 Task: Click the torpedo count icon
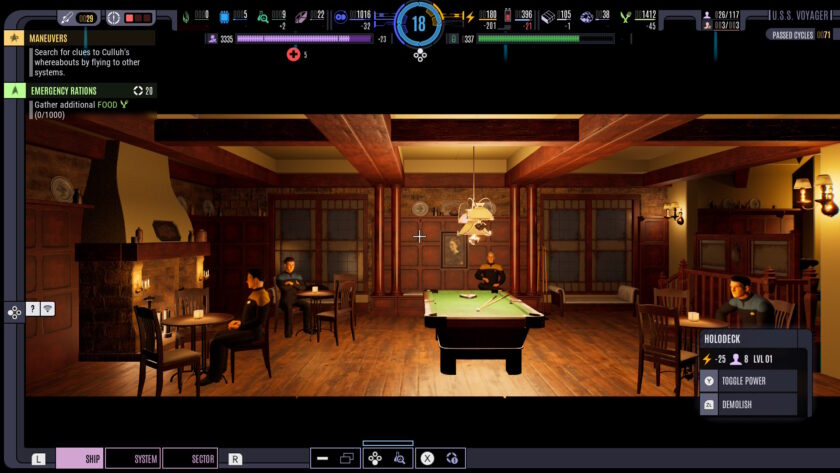tap(66, 18)
